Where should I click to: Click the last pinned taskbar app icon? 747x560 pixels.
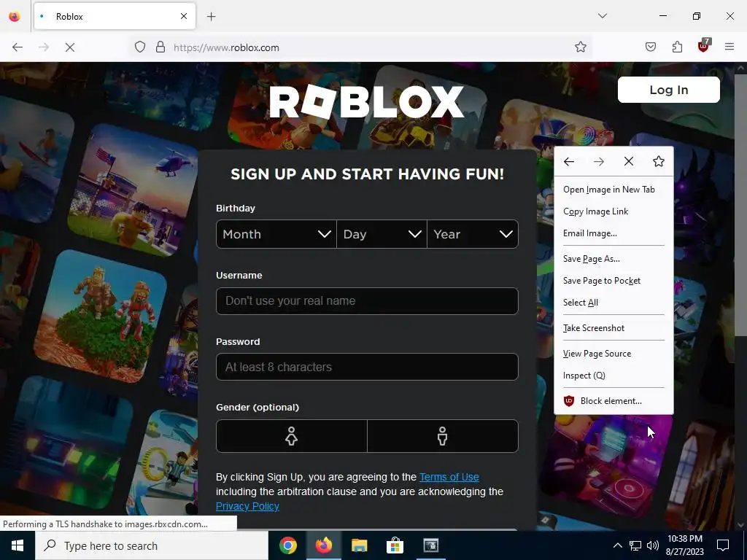(430, 545)
